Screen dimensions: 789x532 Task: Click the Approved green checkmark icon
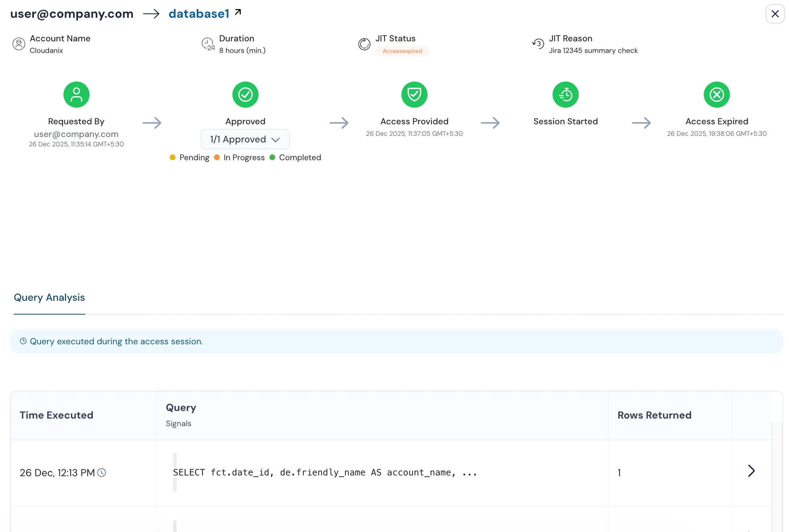pyautogui.click(x=245, y=94)
